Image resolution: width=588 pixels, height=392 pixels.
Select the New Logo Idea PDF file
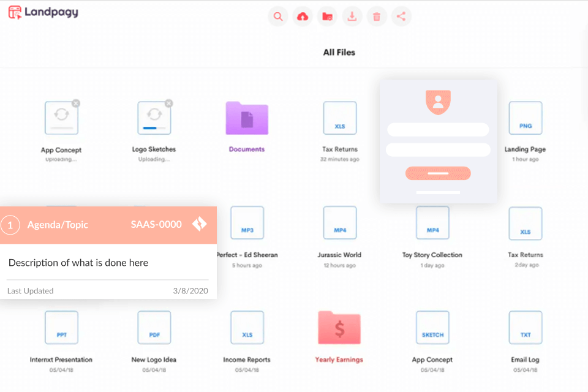154,328
